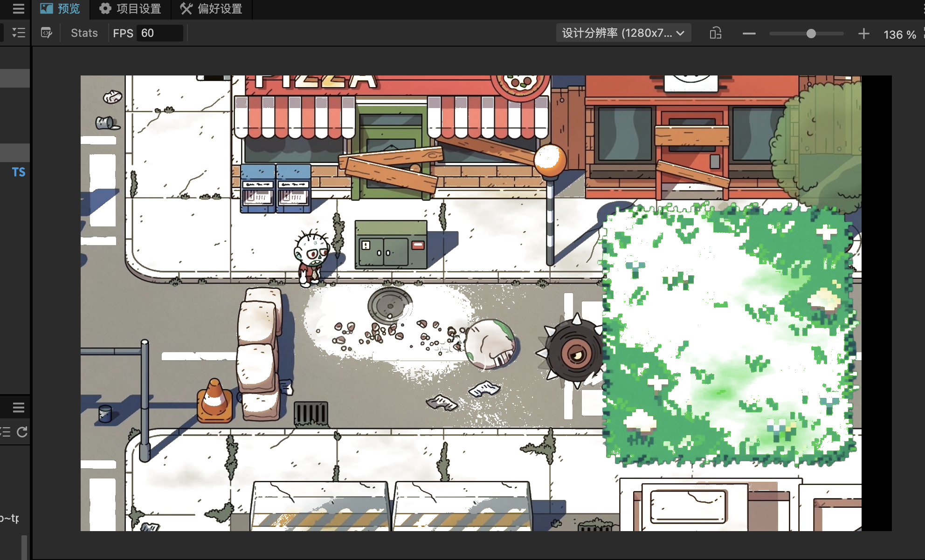Click the 136 % zoom value
This screenshot has width=925, height=560.
click(899, 34)
